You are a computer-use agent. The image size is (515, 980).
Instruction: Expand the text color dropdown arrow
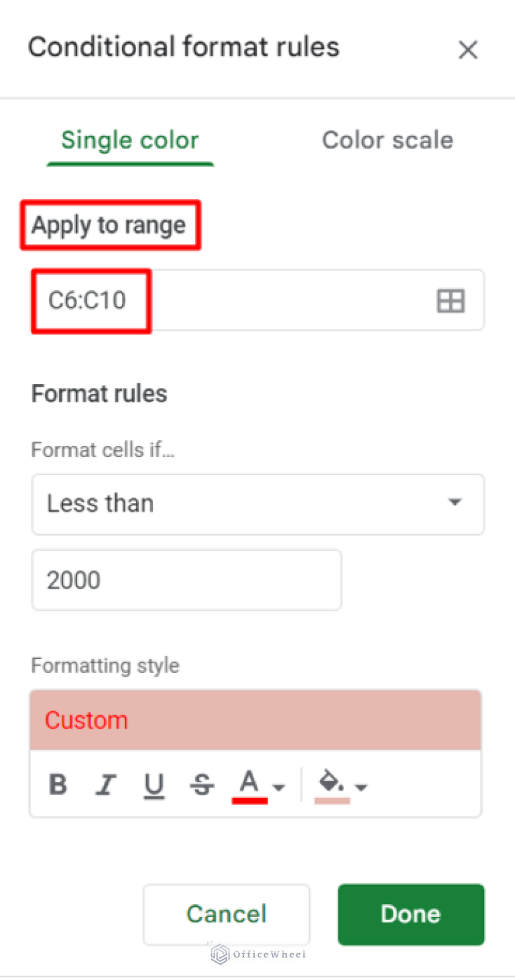(280, 786)
